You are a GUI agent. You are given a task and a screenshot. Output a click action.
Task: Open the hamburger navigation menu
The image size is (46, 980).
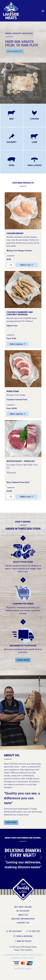point(43,11)
